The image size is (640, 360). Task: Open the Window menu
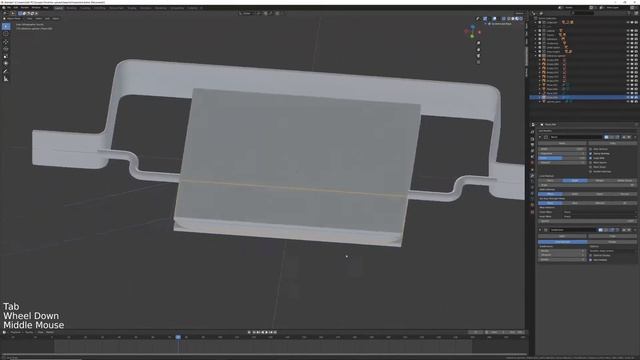[x=36, y=7]
